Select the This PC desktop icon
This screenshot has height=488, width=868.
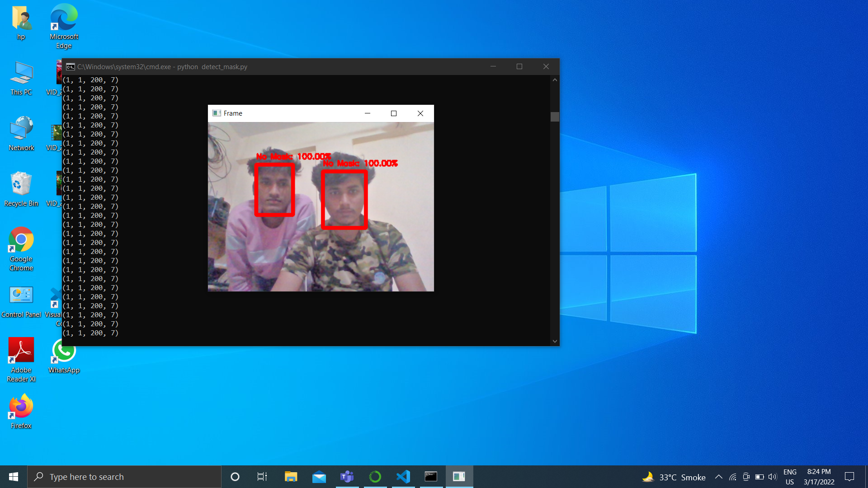(x=21, y=78)
